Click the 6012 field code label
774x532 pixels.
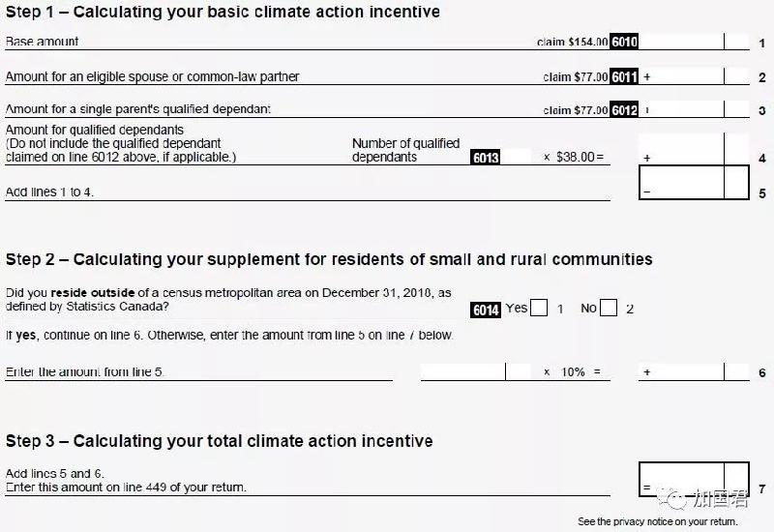pyautogui.click(x=624, y=109)
